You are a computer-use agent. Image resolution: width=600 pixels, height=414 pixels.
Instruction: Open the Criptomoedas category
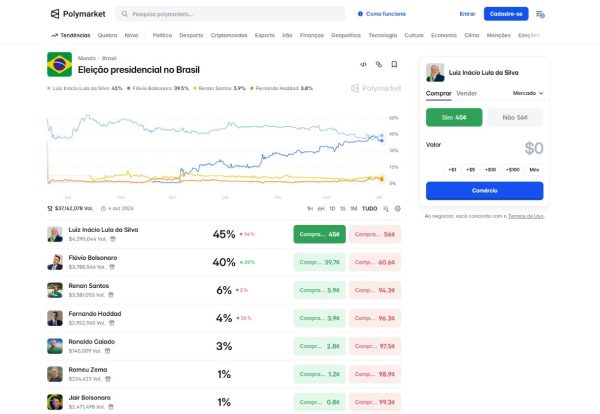229,35
